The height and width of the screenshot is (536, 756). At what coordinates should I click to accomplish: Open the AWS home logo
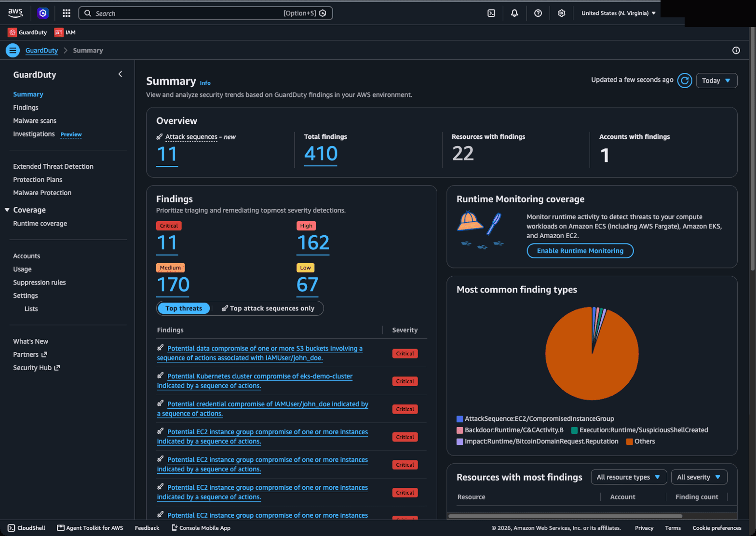coord(15,13)
